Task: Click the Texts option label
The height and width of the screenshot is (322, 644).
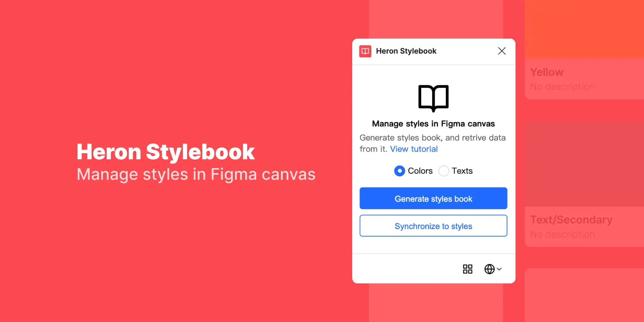Action: pos(462,171)
